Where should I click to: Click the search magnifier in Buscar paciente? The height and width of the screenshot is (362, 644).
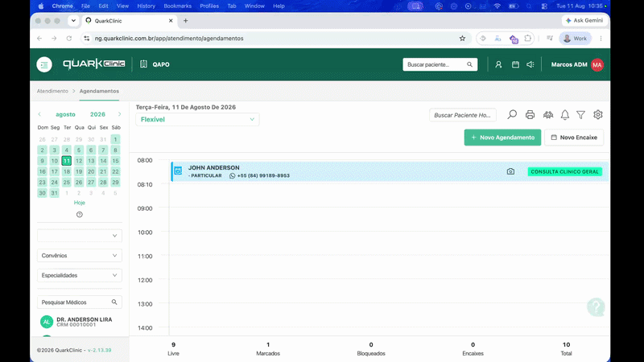(x=469, y=64)
